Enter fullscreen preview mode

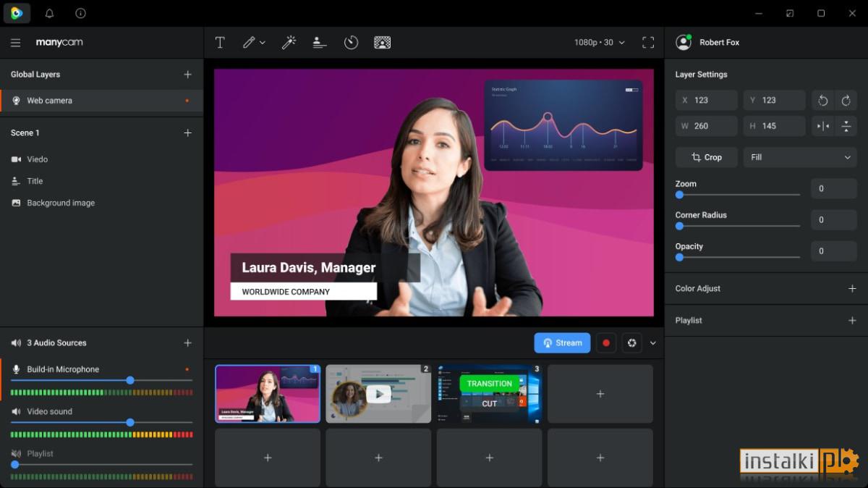click(648, 43)
